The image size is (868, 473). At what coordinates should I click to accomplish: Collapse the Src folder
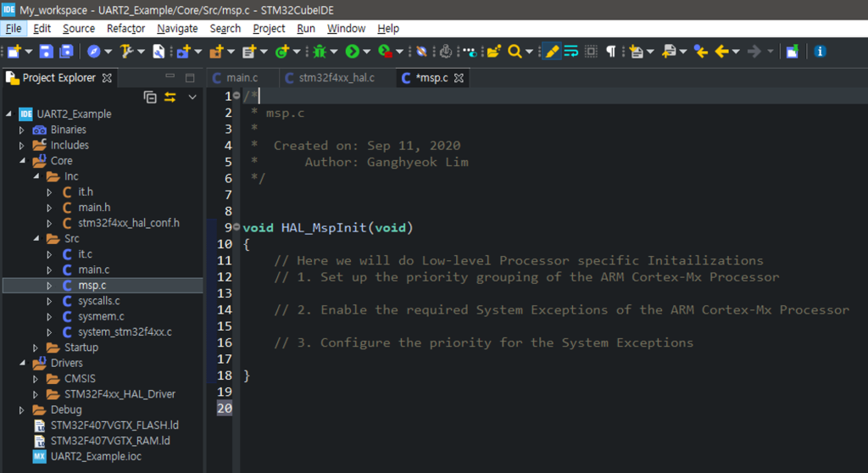(x=36, y=238)
